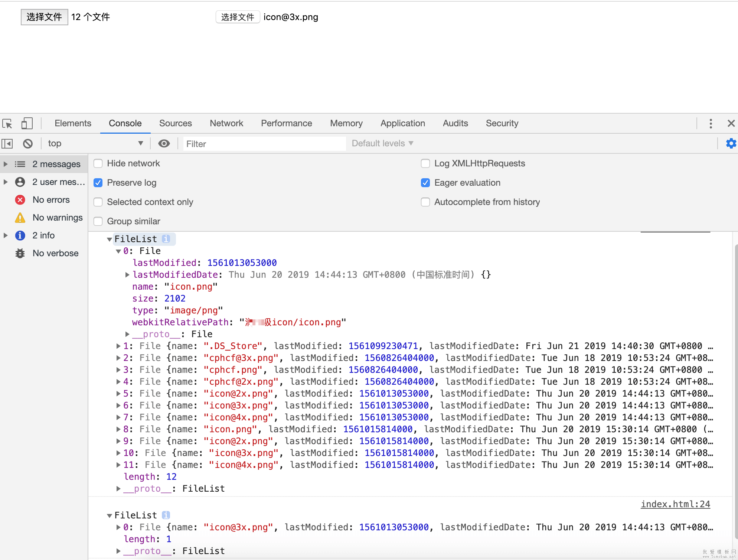Switch to the Application tab

click(x=402, y=123)
